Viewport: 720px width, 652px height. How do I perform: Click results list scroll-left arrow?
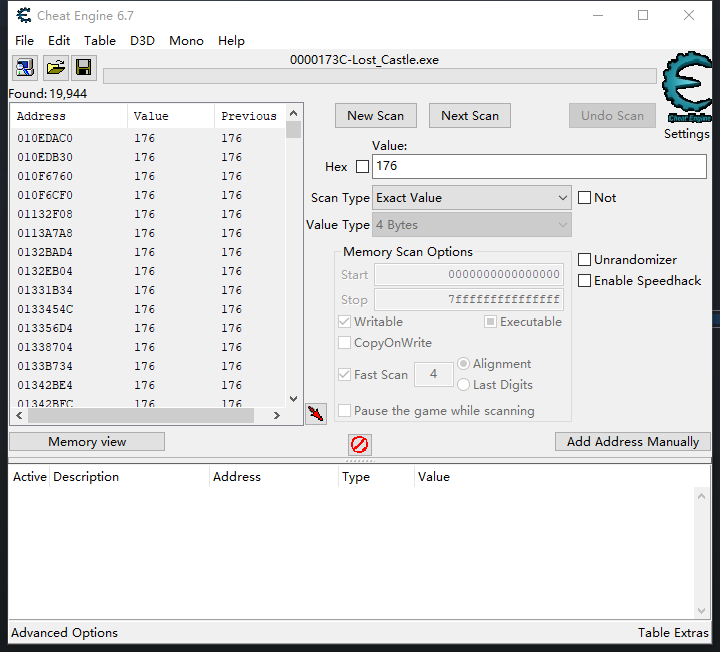pyautogui.click(x=19, y=416)
